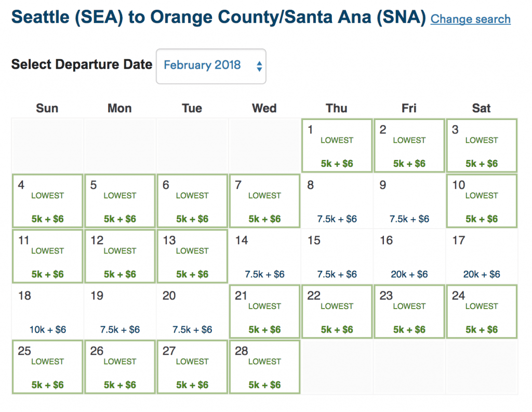532x412 pixels.
Task: Pick Monday February 19 departure
Action: [119, 312]
